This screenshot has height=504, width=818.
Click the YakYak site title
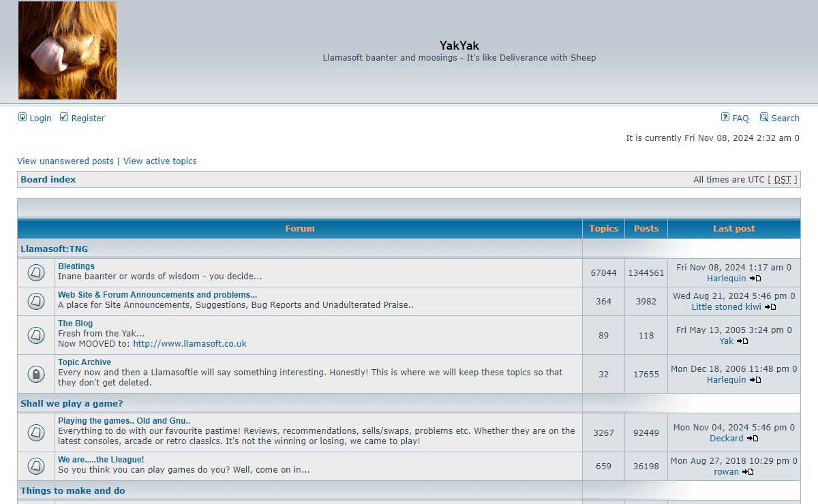pos(459,46)
